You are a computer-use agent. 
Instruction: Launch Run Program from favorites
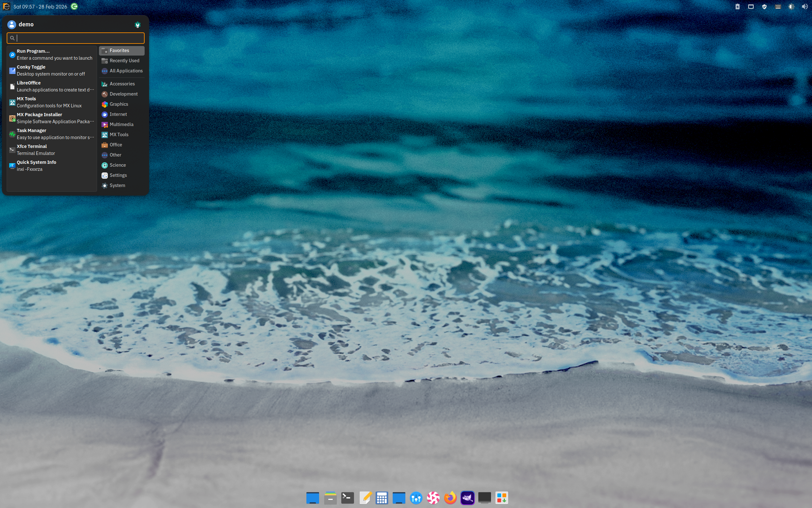coord(52,54)
